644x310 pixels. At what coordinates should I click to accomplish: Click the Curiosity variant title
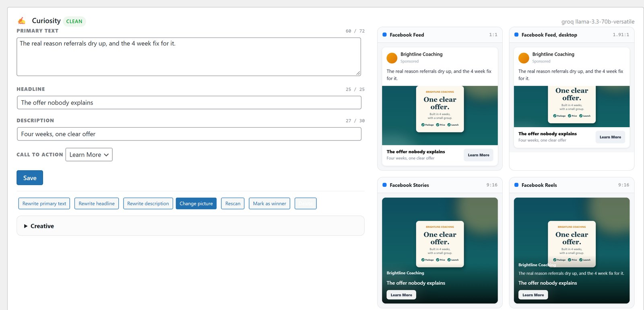pyautogui.click(x=46, y=21)
